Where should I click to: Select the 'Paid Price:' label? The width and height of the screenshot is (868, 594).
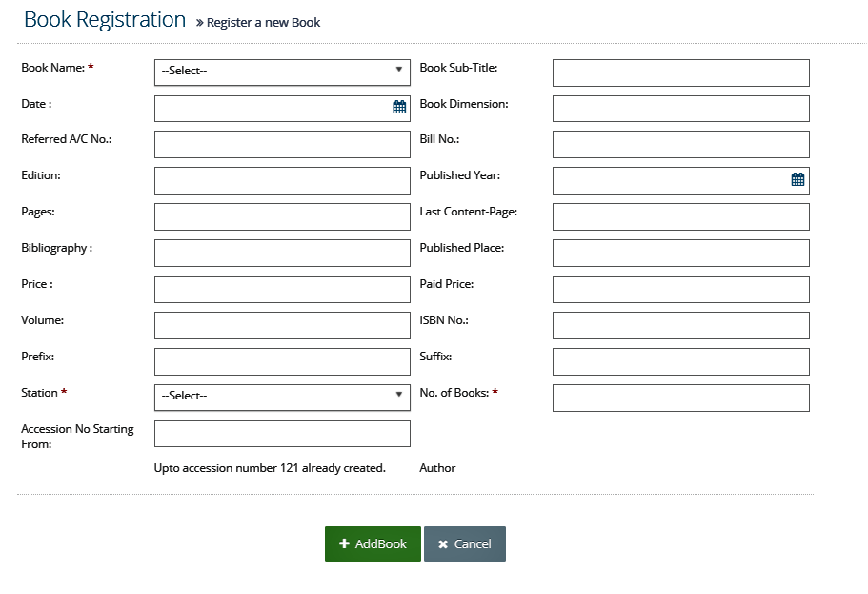(x=447, y=284)
